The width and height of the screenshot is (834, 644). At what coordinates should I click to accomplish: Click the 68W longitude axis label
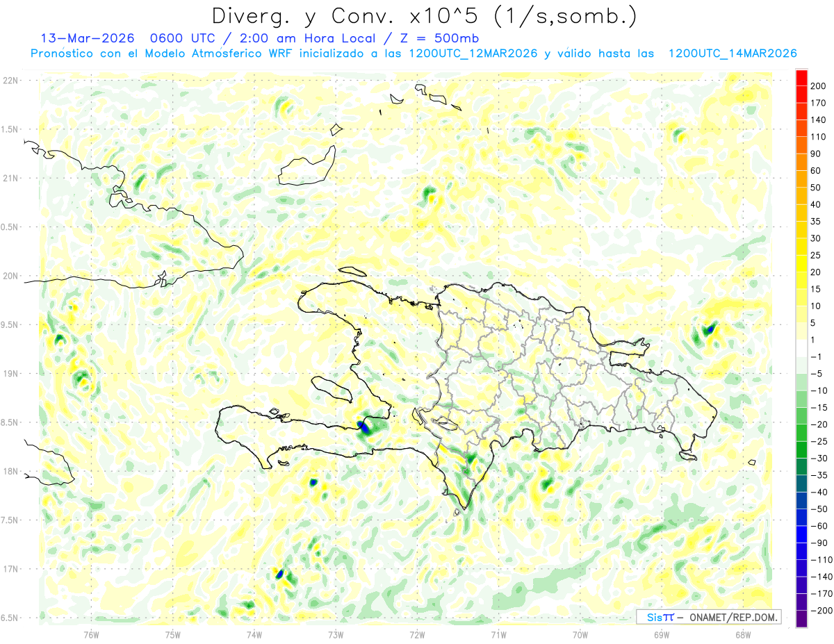742,634
